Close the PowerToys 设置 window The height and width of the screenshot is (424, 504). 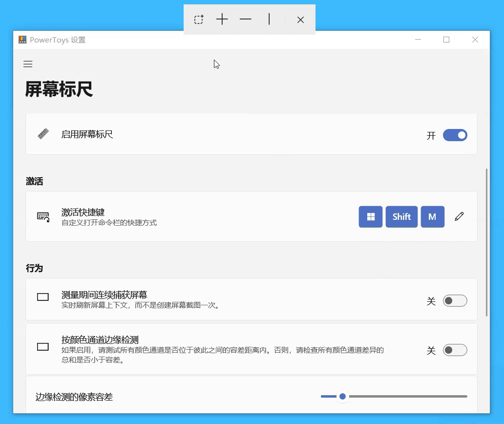[x=475, y=40]
